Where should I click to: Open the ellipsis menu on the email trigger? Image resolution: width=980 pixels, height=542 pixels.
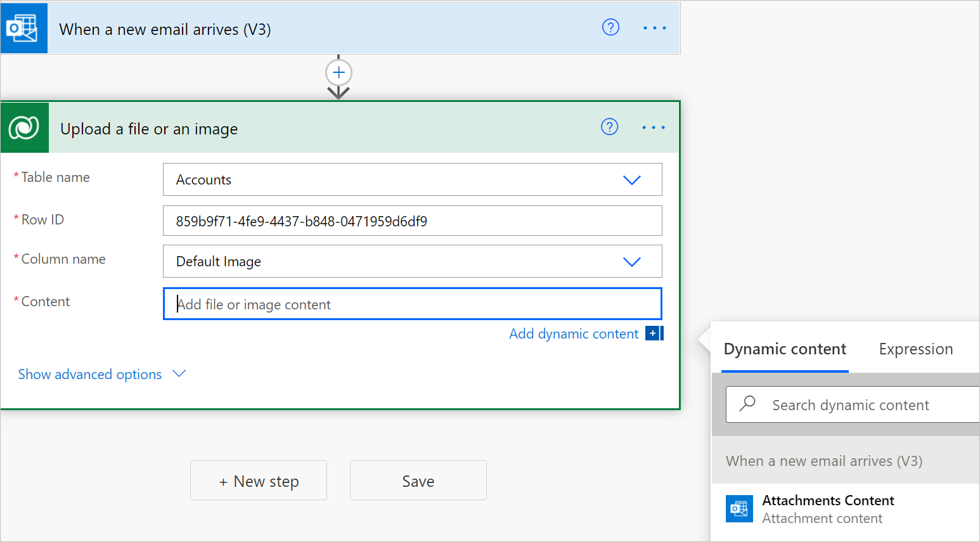[x=654, y=27]
